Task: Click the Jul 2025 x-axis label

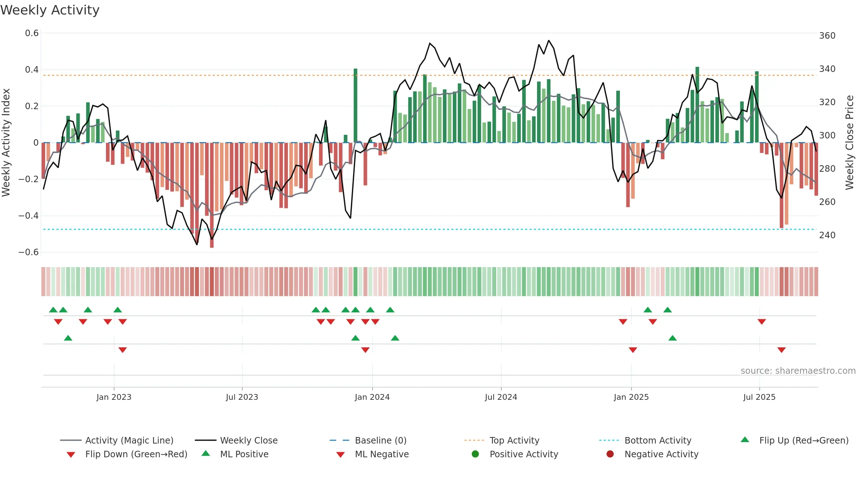Action: coord(759,397)
